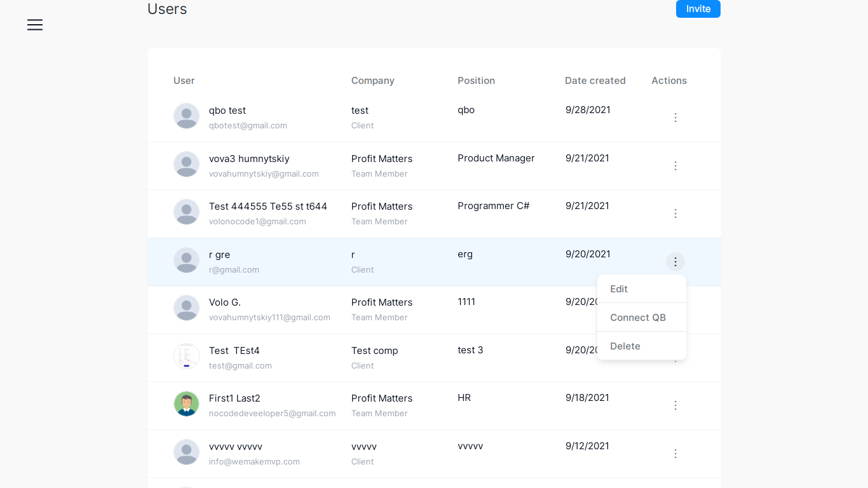
Task: Open actions menu for vova3 humnytskiy
Action: coord(675,166)
